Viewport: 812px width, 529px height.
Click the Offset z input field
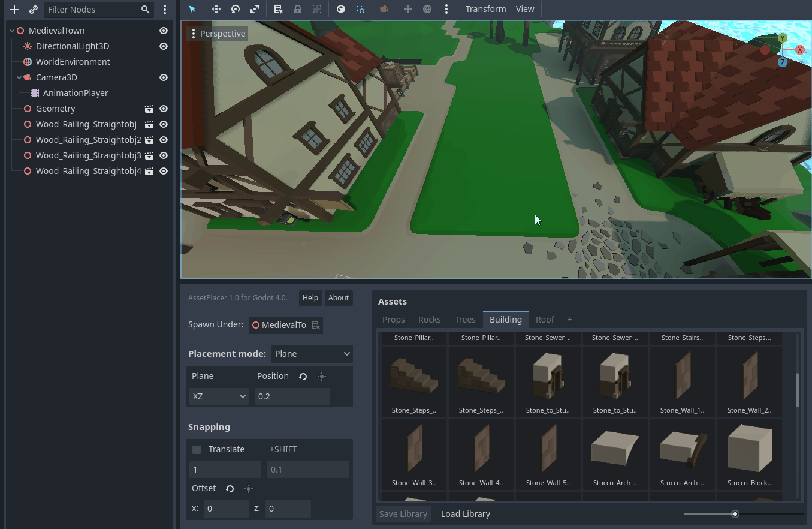(x=288, y=509)
